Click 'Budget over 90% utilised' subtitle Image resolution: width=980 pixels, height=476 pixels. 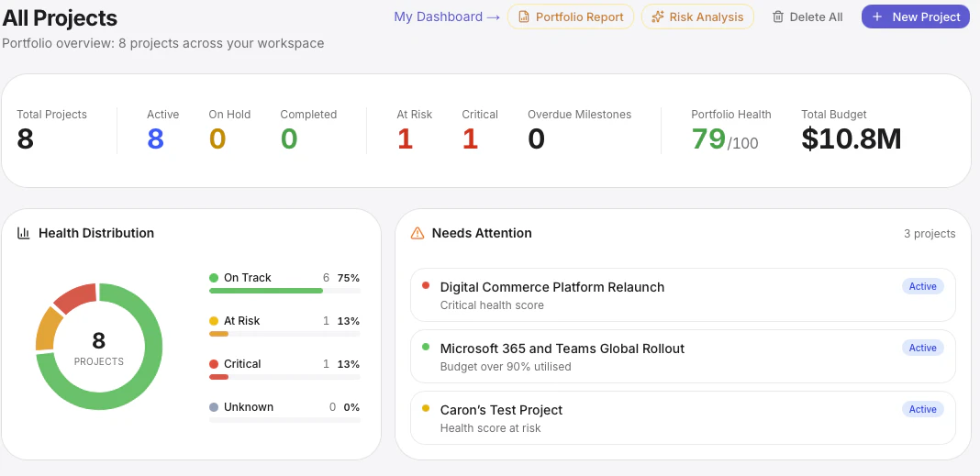[x=506, y=367]
